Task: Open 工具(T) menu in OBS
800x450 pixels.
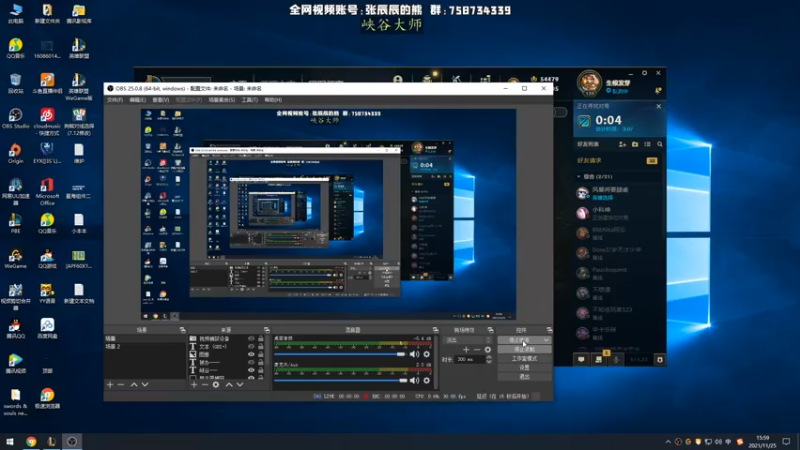Action: pos(249,100)
